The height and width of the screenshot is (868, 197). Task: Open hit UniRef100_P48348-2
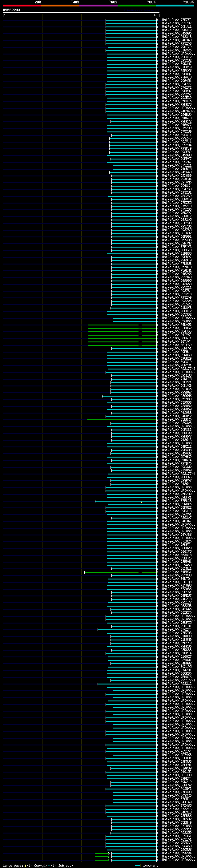click(179, 111)
